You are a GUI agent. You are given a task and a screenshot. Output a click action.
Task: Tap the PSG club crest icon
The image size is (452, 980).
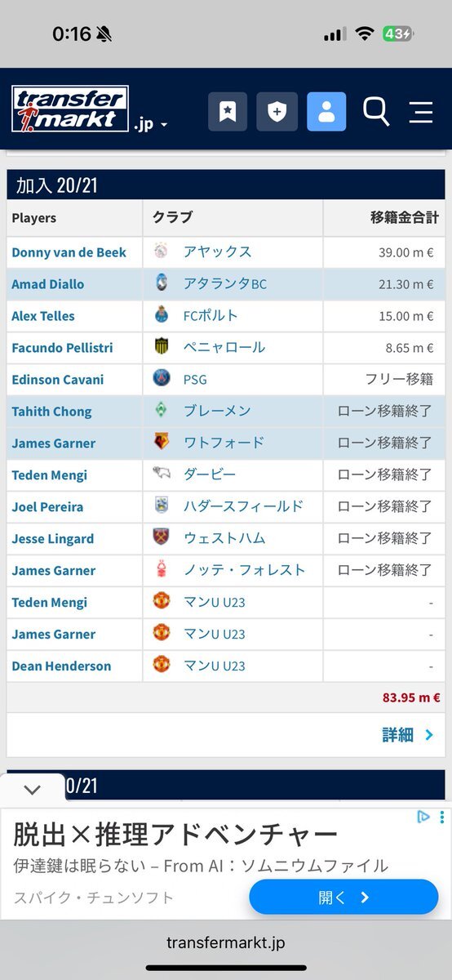162,379
